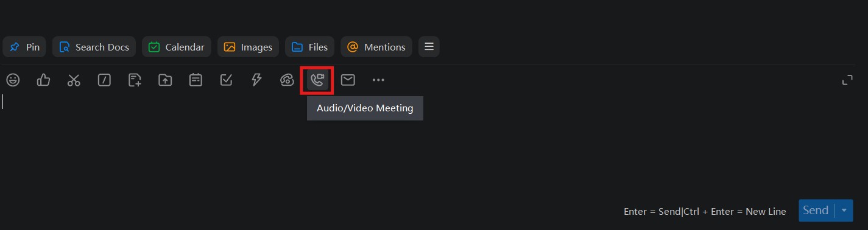Image resolution: width=868 pixels, height=230 pixels.
Task: Open the Send button dropdown arrow
Action: pyautogui.click(x=844, y=211)
